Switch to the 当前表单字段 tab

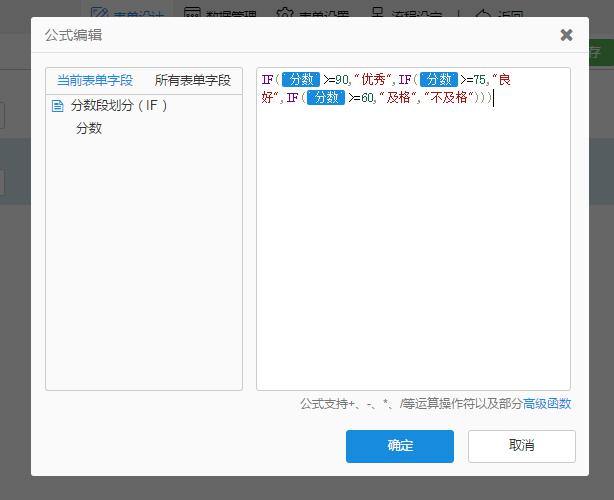pyautogui.click(x=95, y=81)
